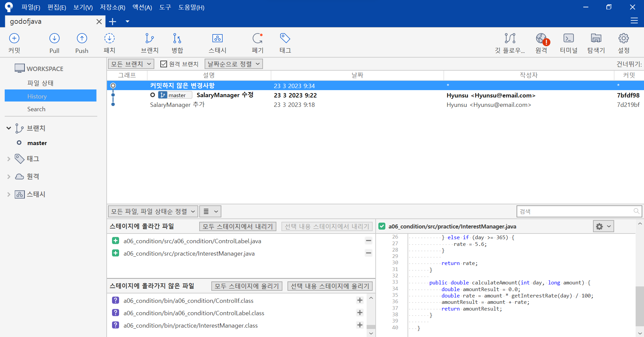Click the Description (설명) column header
The image size is (644, 337).
pyautogui.click(x=209, y=75)
